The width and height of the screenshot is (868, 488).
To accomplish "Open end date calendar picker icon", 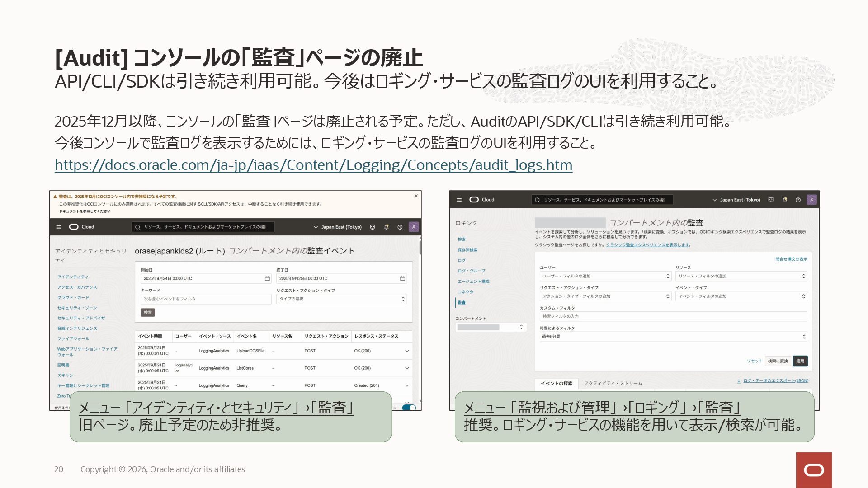I will click(402, 278).
